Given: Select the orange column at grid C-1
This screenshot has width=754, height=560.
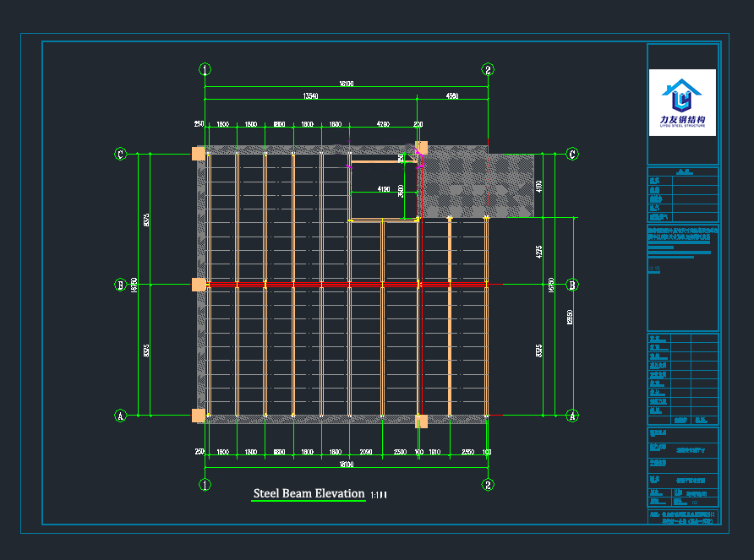Looking at the screenshot, I should 199,154.
